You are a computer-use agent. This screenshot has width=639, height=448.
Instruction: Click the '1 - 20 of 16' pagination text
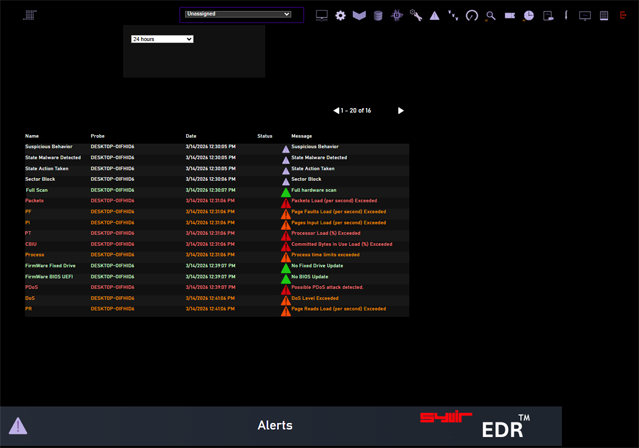pyautogui.click(x=356, y=111)
